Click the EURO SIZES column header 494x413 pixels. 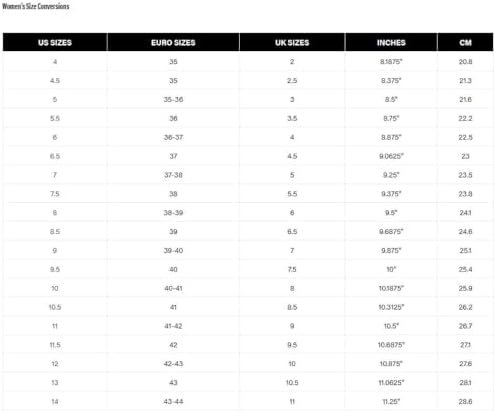pyautogui.click(x=173, y=42)
